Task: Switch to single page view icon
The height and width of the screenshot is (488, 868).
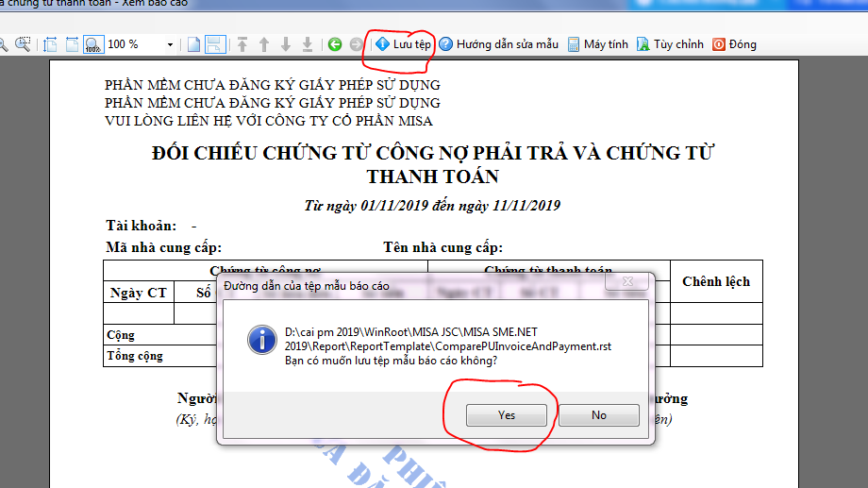Action: [x=193, y=44]
